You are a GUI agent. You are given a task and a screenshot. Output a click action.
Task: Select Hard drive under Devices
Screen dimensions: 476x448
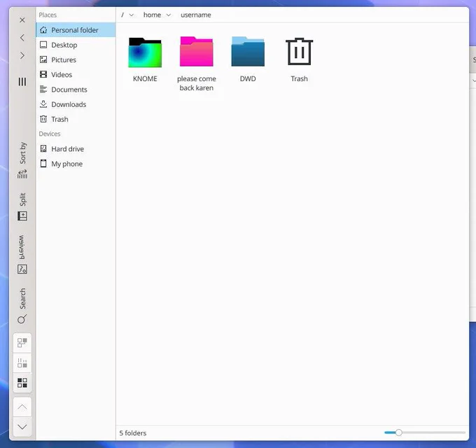point(76,149)
